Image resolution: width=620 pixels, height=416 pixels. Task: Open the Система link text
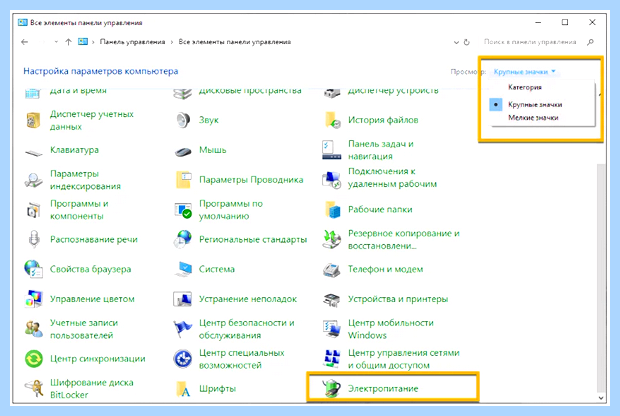coord(217,269)
